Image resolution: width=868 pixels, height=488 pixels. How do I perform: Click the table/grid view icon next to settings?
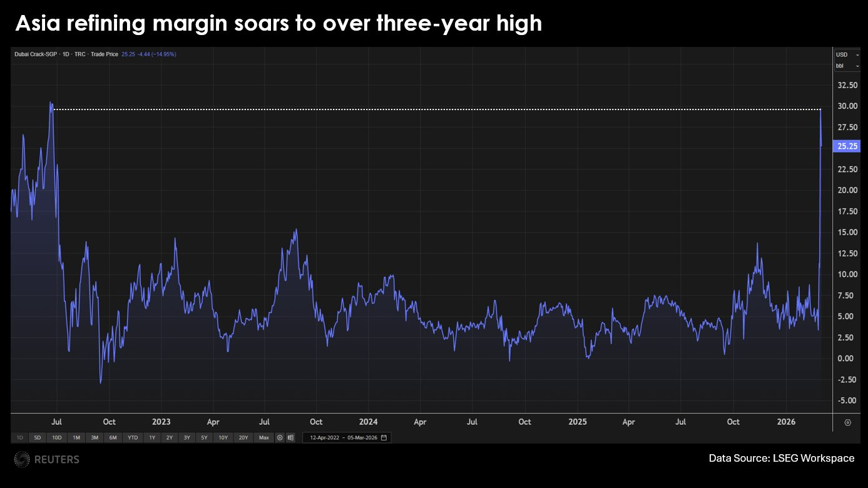coord(291,437)
